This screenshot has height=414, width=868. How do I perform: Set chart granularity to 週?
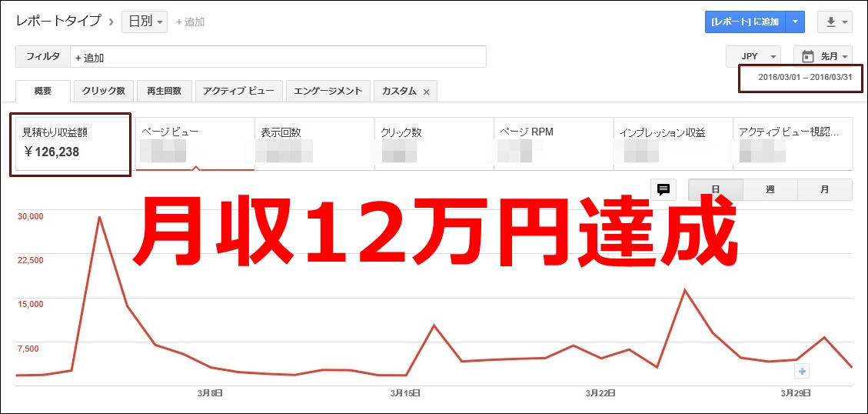[770, 189]
